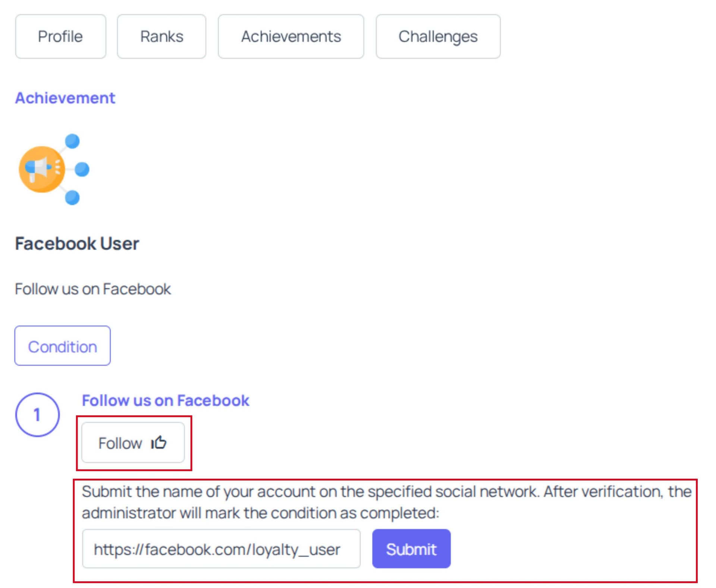Go to the Achievements tab
The width and height of the screenshot is (716, 588).
click(x=291, y=37)
